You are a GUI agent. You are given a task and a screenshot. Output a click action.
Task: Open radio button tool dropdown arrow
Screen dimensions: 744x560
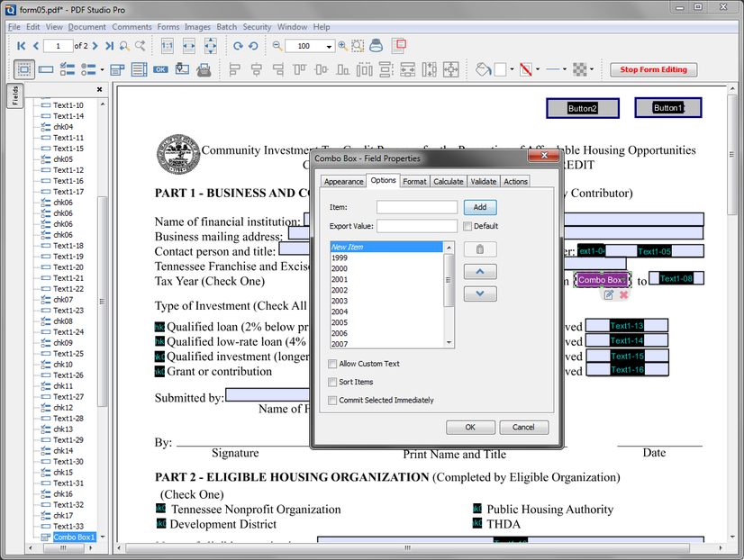(x=102, y=70)
